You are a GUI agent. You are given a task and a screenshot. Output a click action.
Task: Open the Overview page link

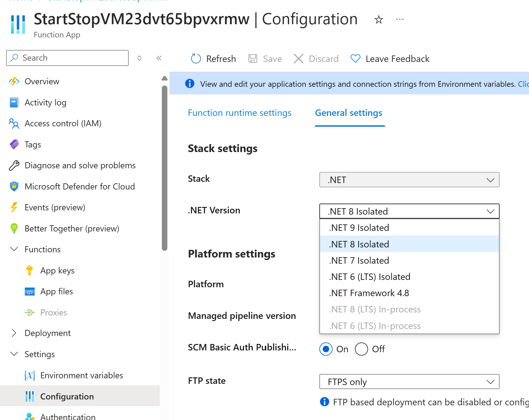coord(42,82)
